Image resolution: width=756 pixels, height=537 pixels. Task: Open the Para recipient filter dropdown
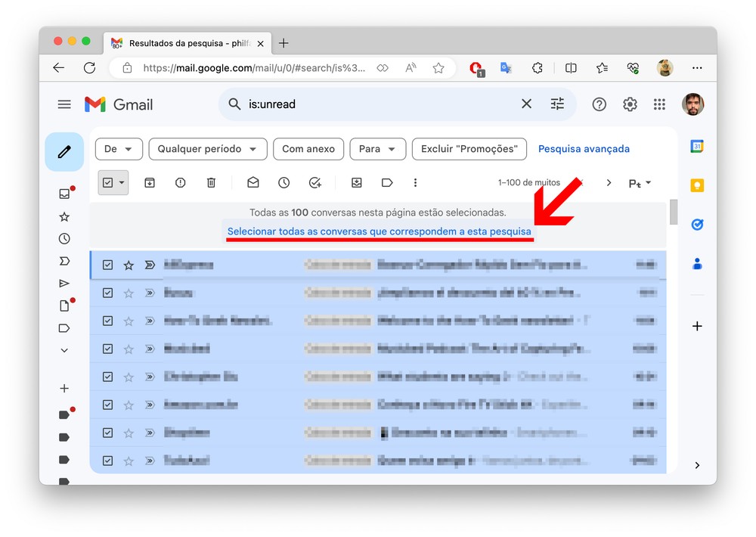378,149
